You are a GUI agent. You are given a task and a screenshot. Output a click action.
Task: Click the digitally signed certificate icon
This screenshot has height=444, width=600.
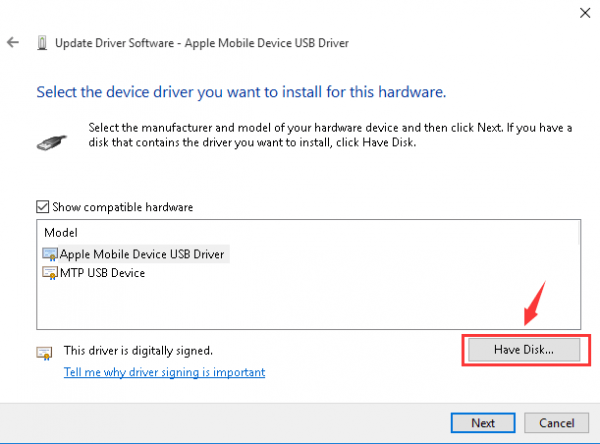point(44,353)
